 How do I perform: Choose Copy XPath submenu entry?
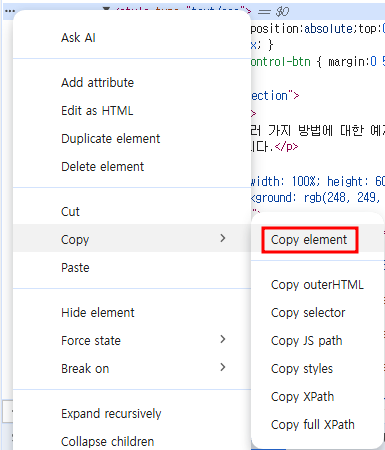[317, 397]
